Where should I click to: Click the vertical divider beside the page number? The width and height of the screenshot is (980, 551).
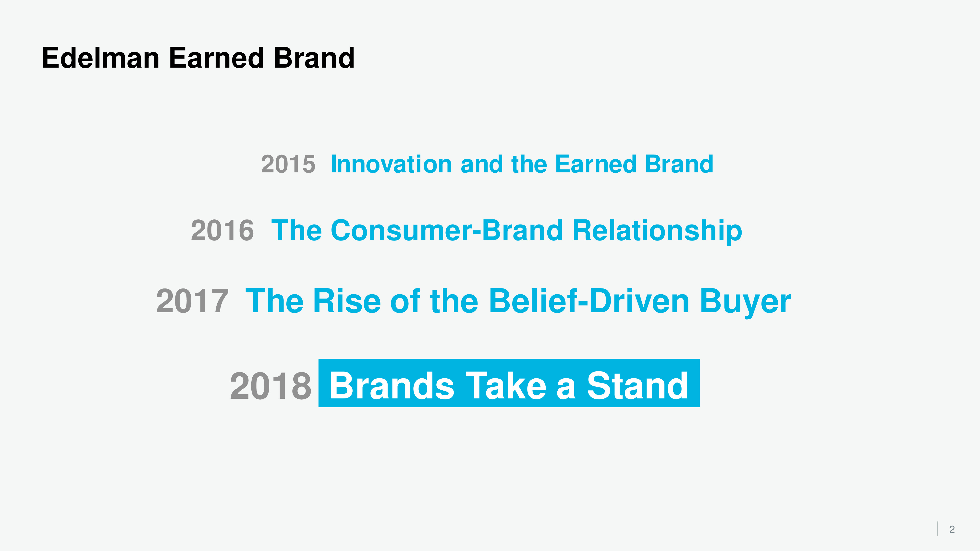pyautogui.click(x=937, y=529)
